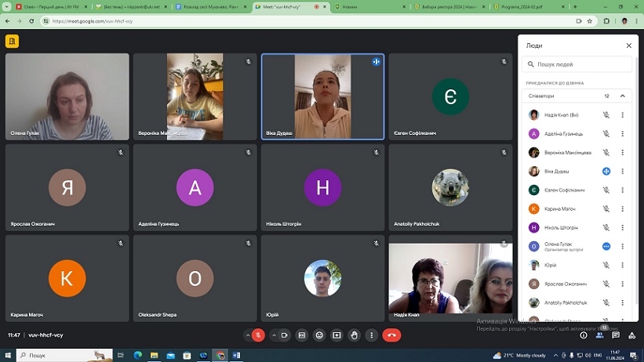Click the Є avatar on Євген Софілканич tile

450,96
